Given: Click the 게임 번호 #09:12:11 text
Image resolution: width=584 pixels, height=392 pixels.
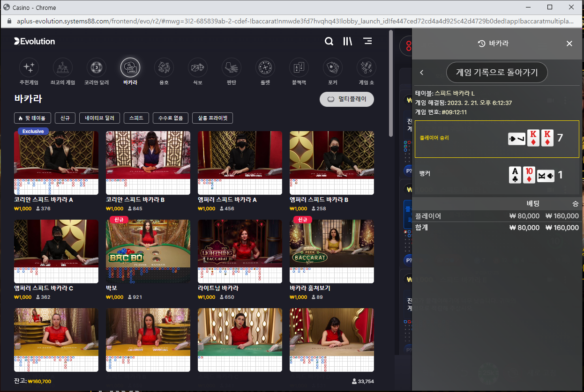Looking at the screenshot, I should click(441, 112).
